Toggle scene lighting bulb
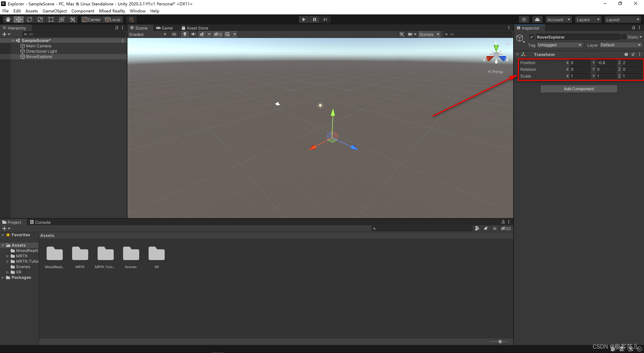Viewport: 644px width, 353px height. coord(184,34)
